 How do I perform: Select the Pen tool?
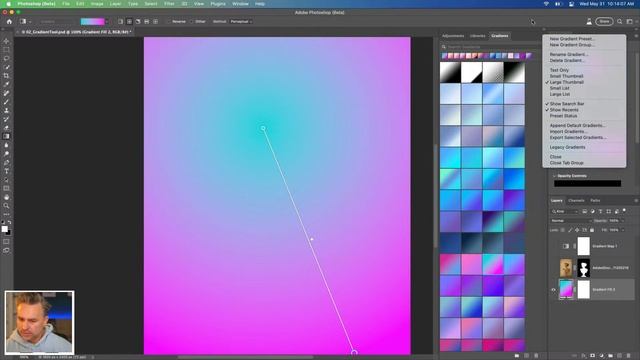pyautogui.click(x=6, y=162)
